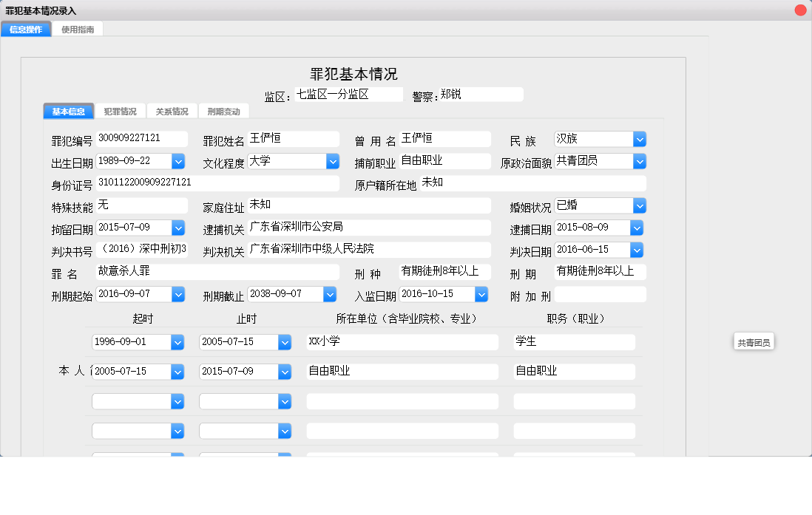Expand the 刑期截止 dropdown showing 2038-09-07
Image resolution: width=812 pixels, height=515 pixels.
330,293
